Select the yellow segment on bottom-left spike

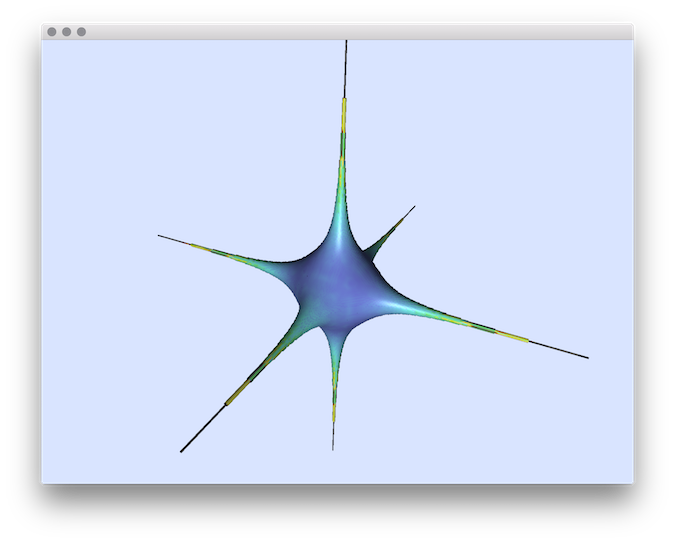234,397
